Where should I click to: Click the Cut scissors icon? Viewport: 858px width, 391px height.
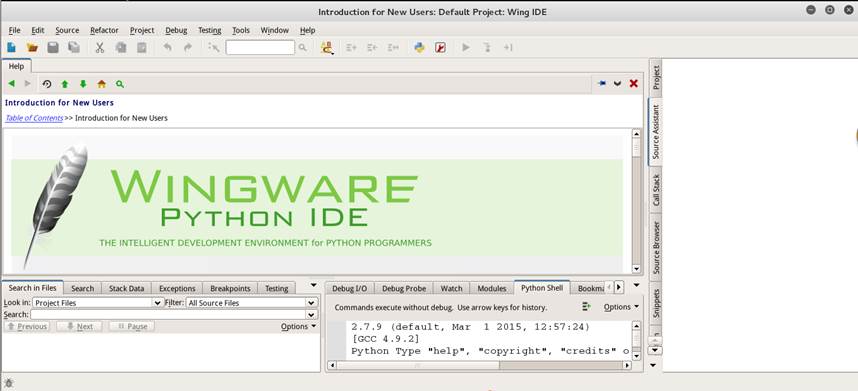(100, 48)
